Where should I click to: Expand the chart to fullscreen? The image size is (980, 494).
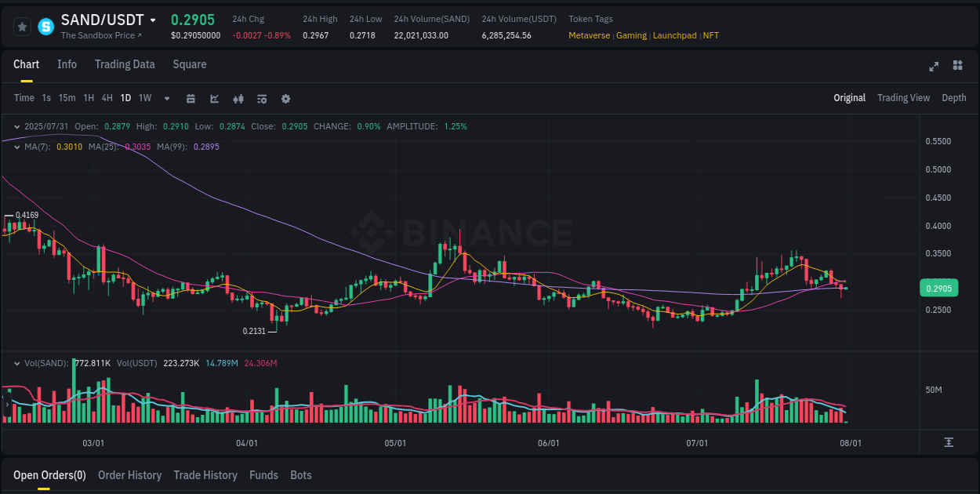(x=933, y=67)
